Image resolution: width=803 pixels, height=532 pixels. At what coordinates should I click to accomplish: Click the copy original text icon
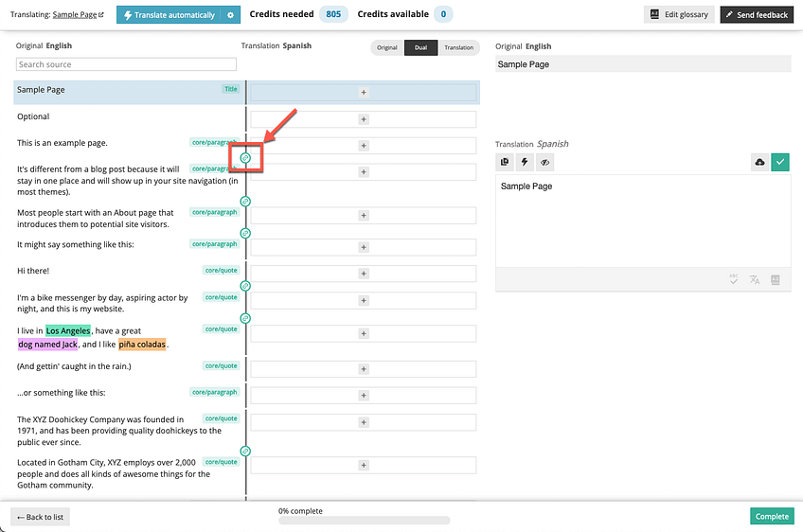[505, 163]
